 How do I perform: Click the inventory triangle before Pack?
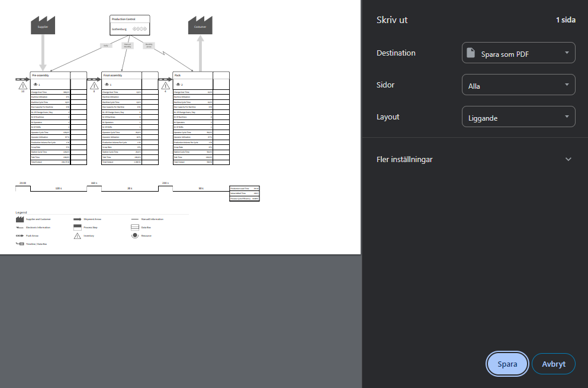[x=165, y=85]
